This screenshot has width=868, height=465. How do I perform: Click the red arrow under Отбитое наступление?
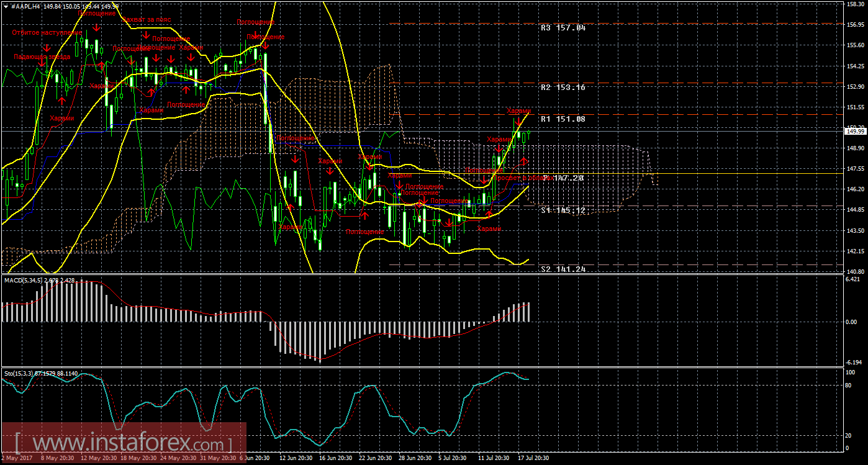tap(47, 47)
